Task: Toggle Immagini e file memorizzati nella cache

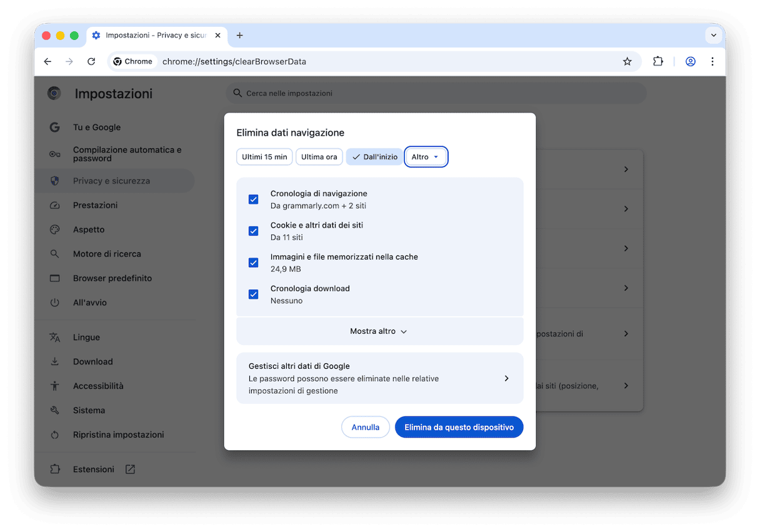Action: point(253,263)
